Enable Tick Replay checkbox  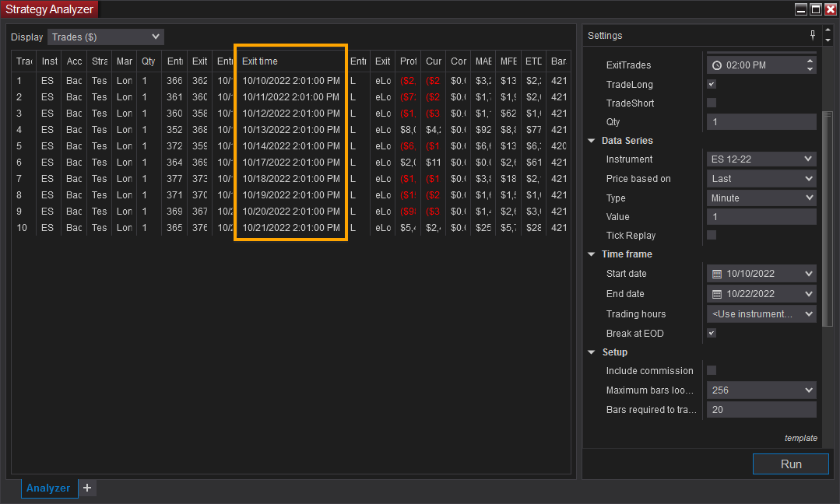tap(712, 235)
